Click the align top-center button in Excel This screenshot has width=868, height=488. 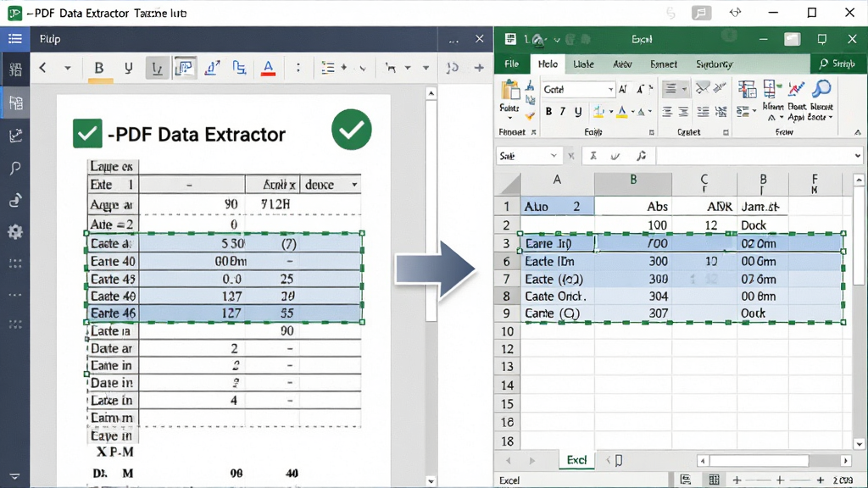click(670, 88)
